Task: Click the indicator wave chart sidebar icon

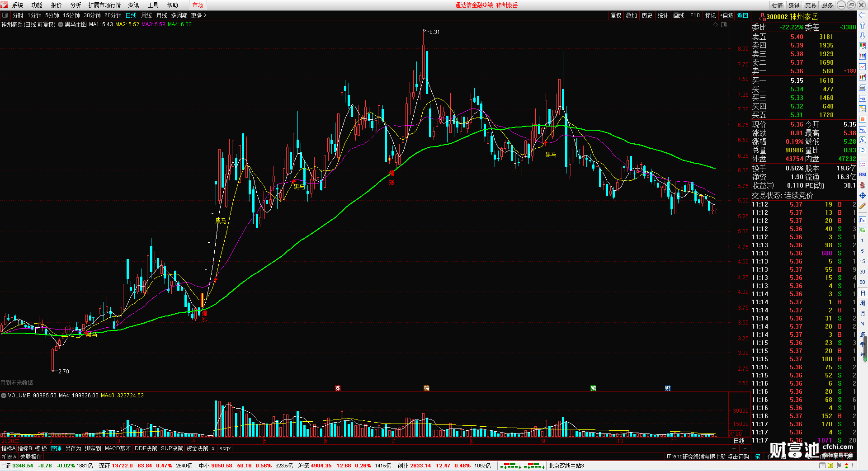Action: coord(862,164)
